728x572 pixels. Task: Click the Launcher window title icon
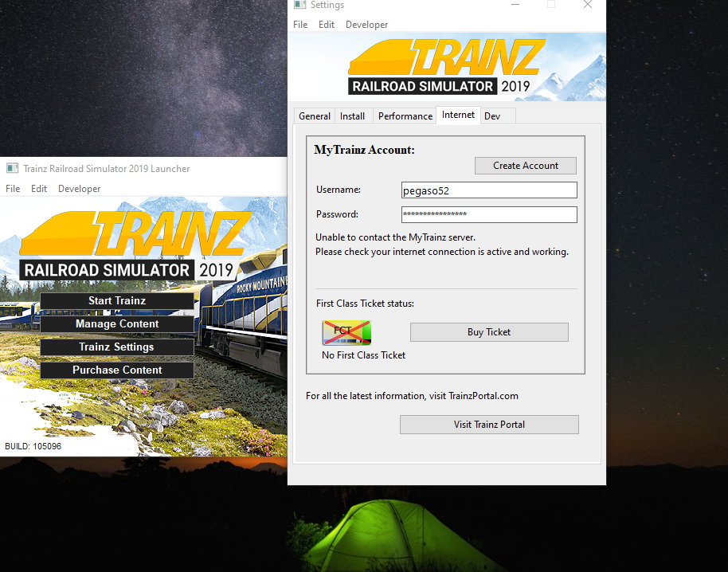click(12, 168)
